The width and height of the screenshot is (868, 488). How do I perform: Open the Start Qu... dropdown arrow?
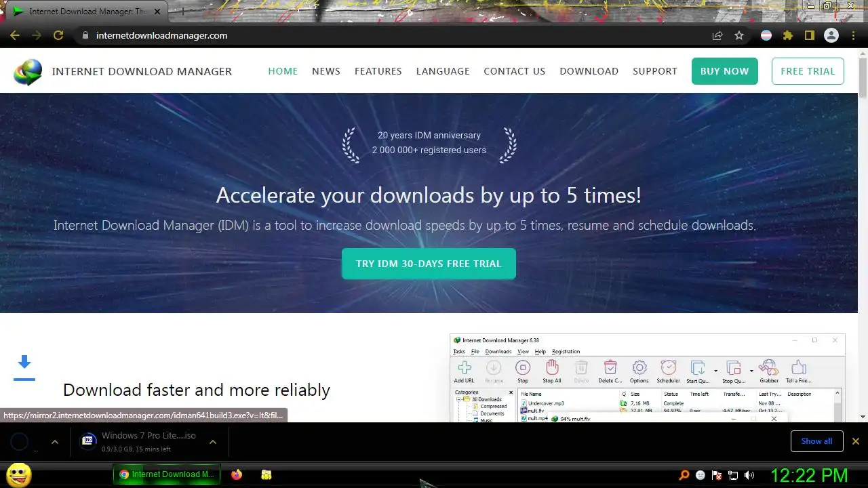coord(715,371)
